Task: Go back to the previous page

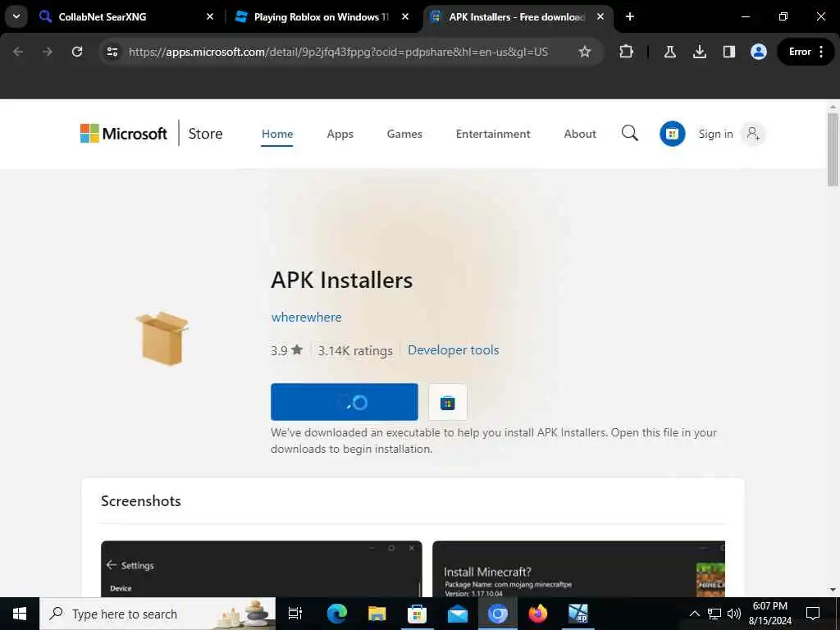Action: 18,52
